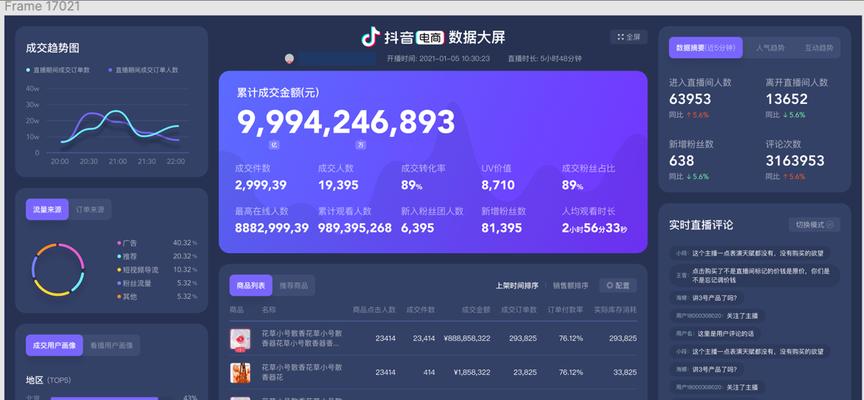
Task: Click the 地区 (TOP5) heading
Action: 48,380
